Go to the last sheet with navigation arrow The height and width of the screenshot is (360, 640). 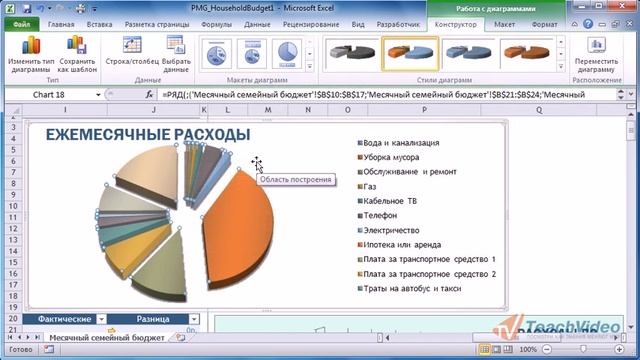pyautogui.click(x=37, y=338)
